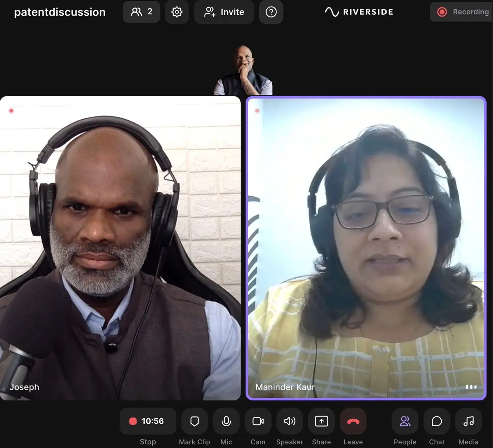Open three-dot options on Maninder Kaur tile

471,387
